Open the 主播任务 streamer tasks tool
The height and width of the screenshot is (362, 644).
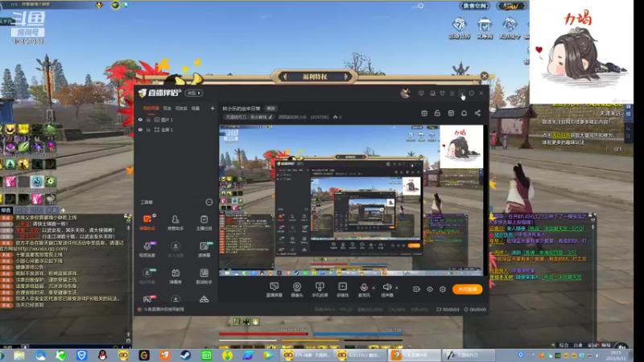(204, 223)
